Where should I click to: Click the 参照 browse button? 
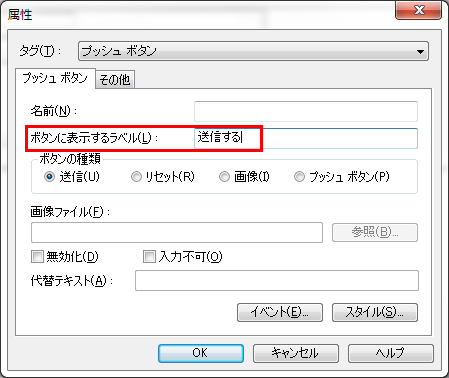coord(375,232)
